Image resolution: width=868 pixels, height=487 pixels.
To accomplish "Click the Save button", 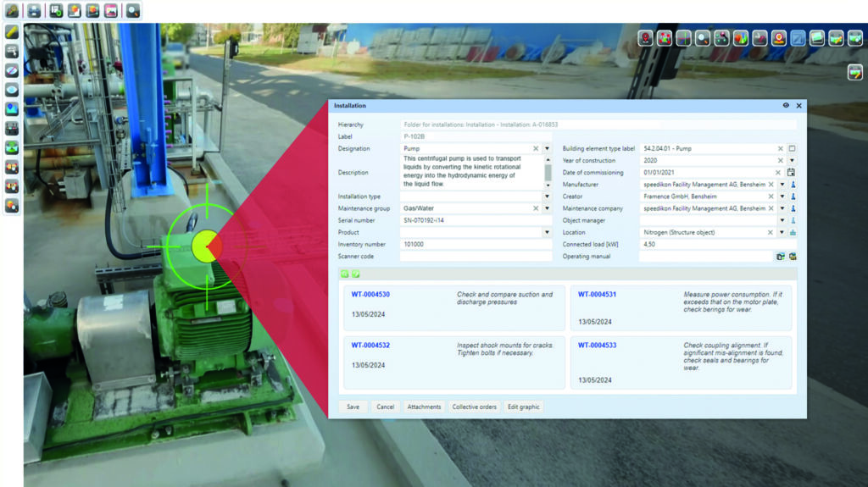I will click(353, 407).
